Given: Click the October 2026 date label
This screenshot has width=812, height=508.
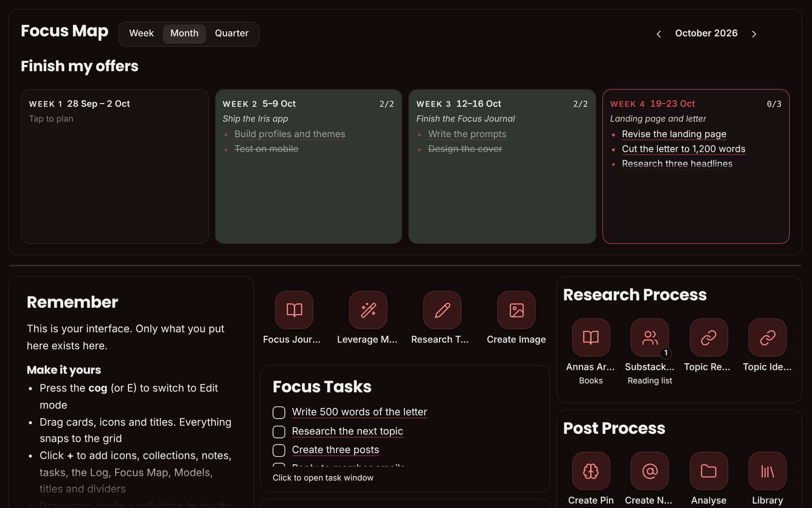Looking at the screenshot, I should (x=706, y=34).
